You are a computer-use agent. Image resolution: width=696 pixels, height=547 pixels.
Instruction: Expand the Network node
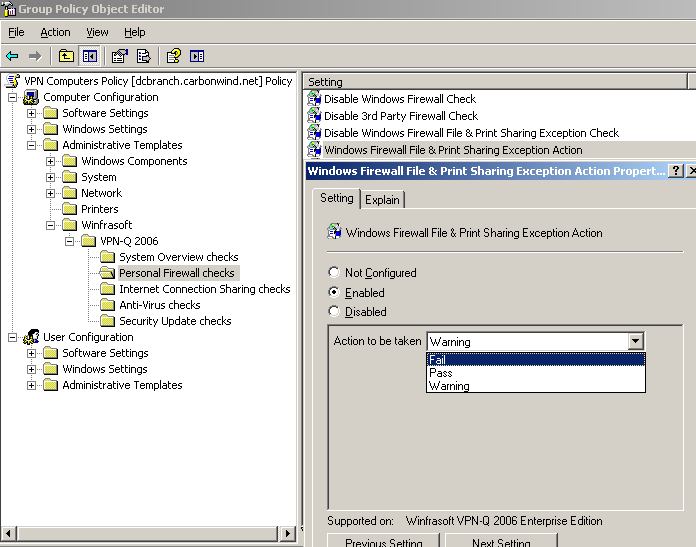(51, 193)
